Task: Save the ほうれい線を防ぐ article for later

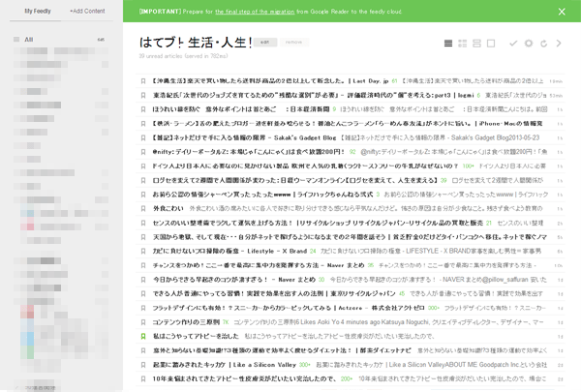Action: point(143,109)
